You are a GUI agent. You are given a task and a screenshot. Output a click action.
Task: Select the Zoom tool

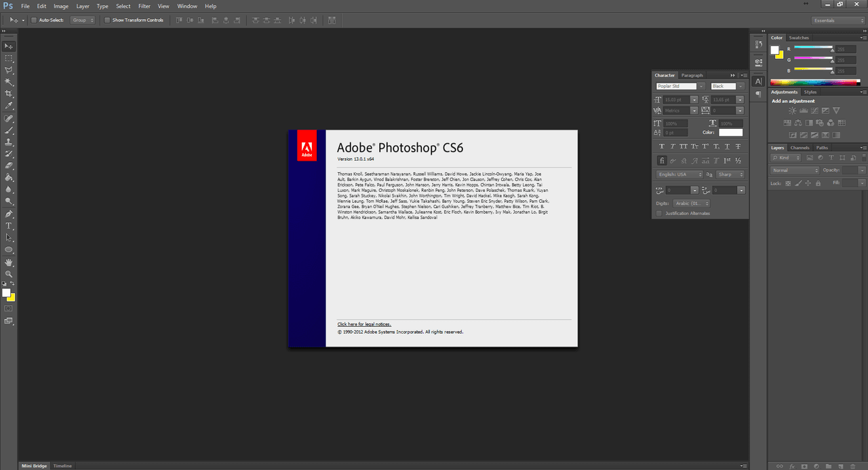point(9,274)
